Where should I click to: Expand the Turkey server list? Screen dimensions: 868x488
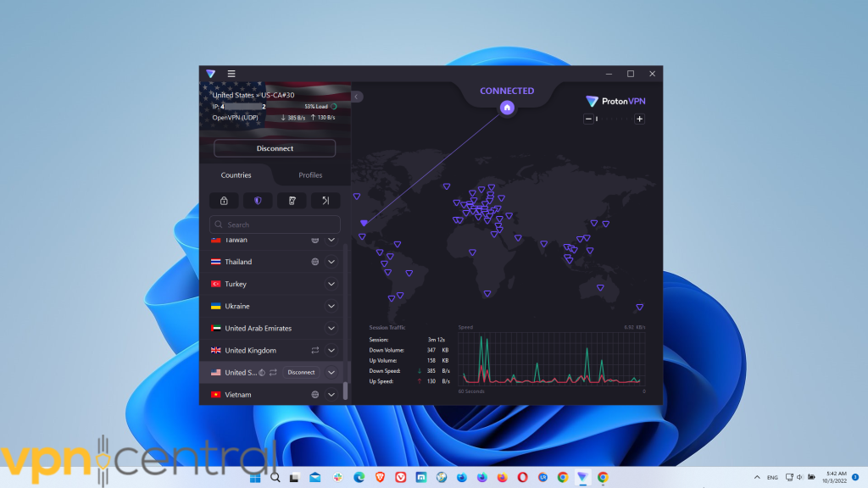pyautogui.click(x=331, y=284)
